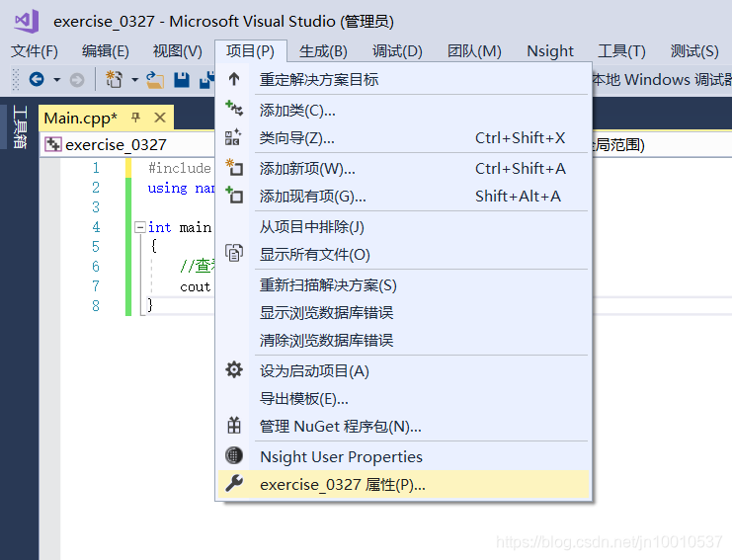The width and height of the screenshot is (732, 560).
Task: Click the Visual Studio logo icon
Action: 26,21
